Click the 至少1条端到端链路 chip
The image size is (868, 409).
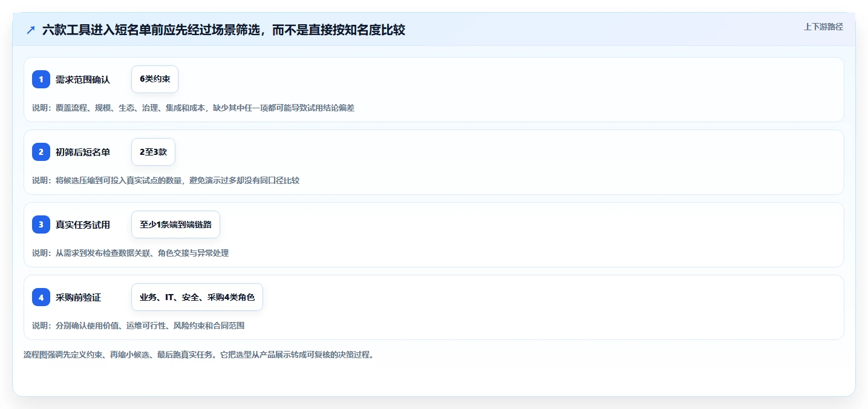(175, 224)
